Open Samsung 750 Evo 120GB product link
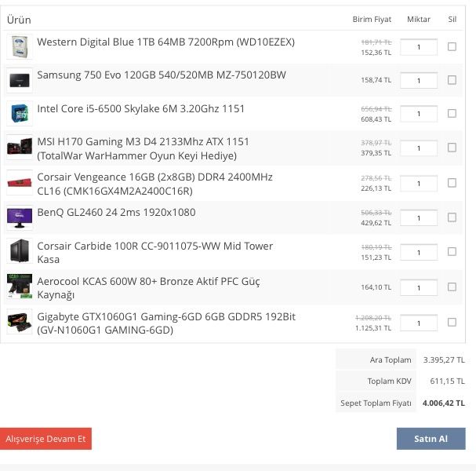Screen dimensions: 476x471 (162, 75)
